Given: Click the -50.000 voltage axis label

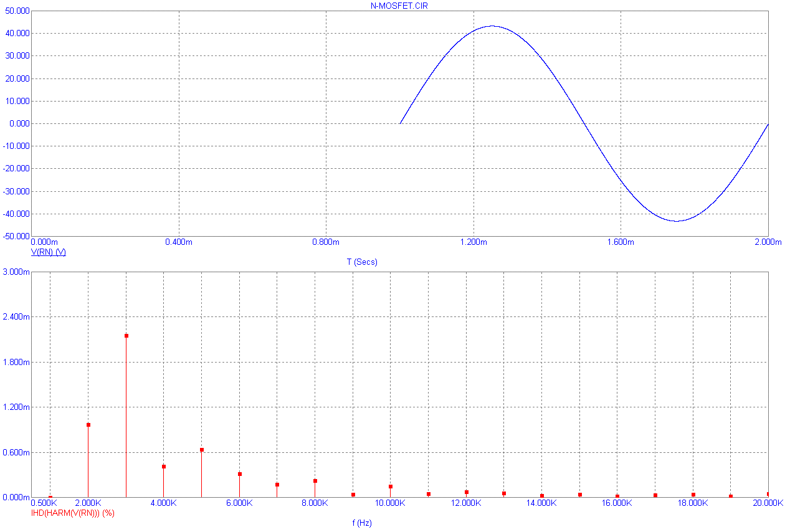Looking at the screenshot, I should tap(16, 237).
